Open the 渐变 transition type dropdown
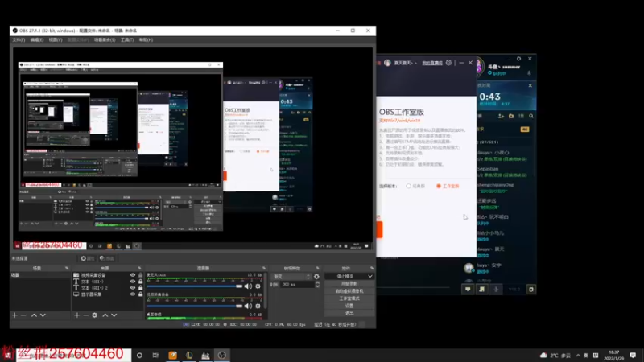644x362 pixels. [x=291, y=277]
